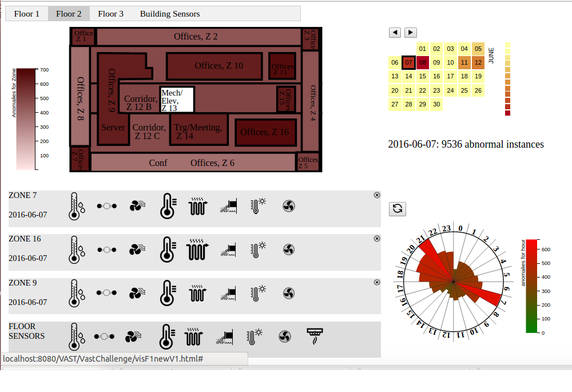The height and width of the screenshot is (392, 572).
Task: Click the large thermometer icon in Floor Sensors row
Action: tap(167, 336)
